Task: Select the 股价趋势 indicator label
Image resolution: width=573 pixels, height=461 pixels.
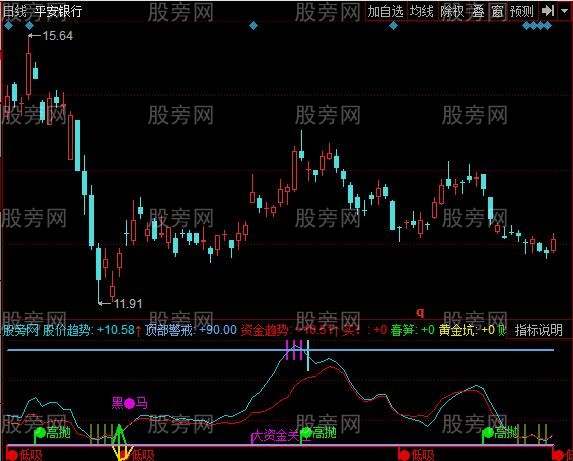Action: 67,330
